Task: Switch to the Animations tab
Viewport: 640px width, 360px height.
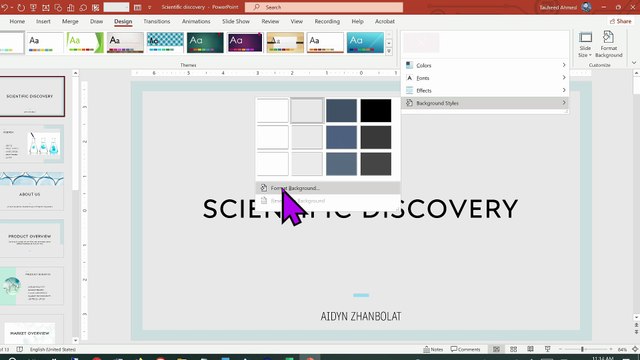Action: 196,21
